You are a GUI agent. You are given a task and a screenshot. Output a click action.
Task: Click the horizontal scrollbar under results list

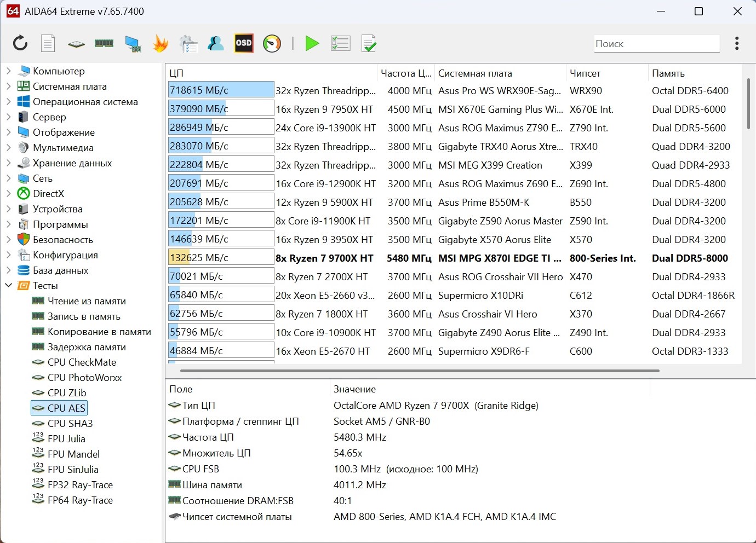click(x=419, y=371)
